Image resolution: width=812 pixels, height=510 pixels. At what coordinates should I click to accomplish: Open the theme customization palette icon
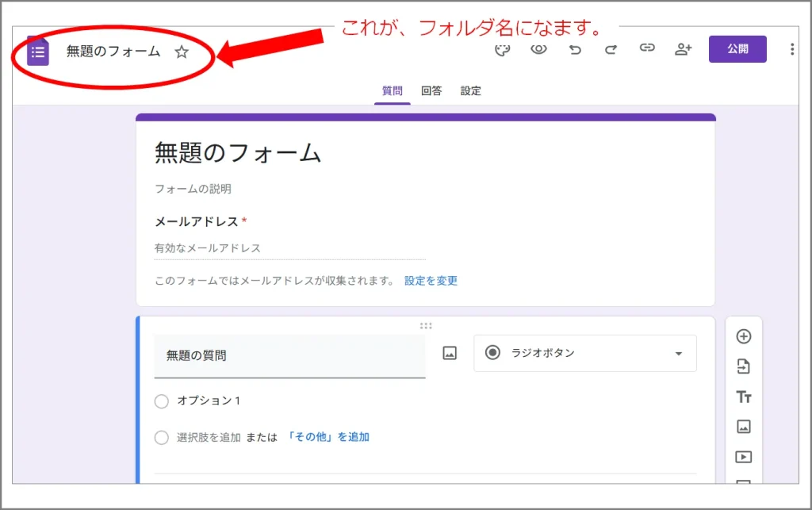[501, 49]
